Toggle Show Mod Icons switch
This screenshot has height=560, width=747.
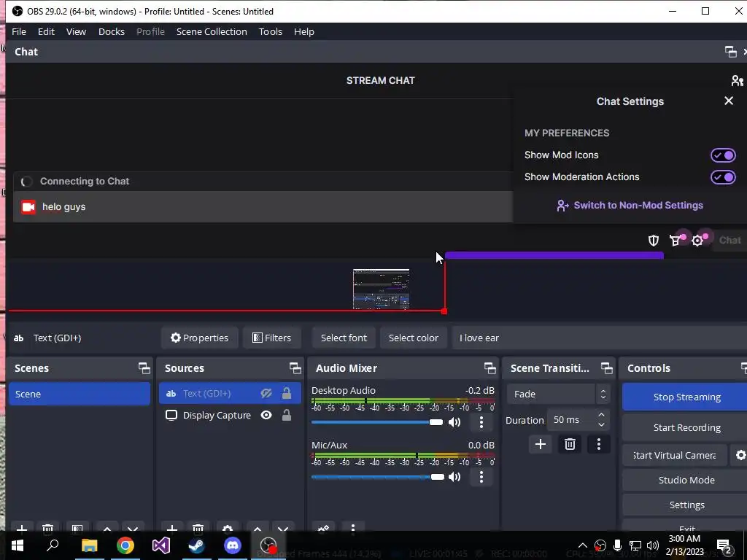tap(723, 155)
